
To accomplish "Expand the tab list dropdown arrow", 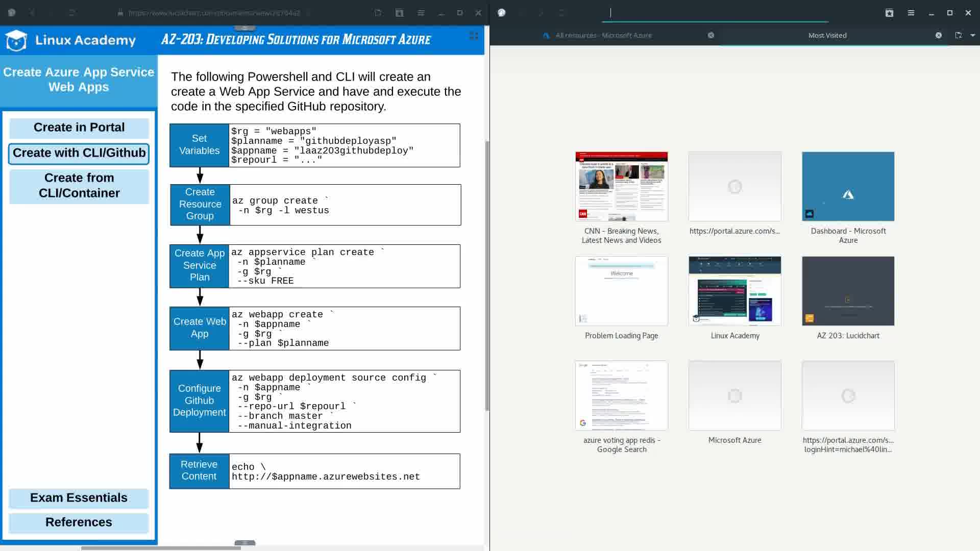I will [972, 35].
